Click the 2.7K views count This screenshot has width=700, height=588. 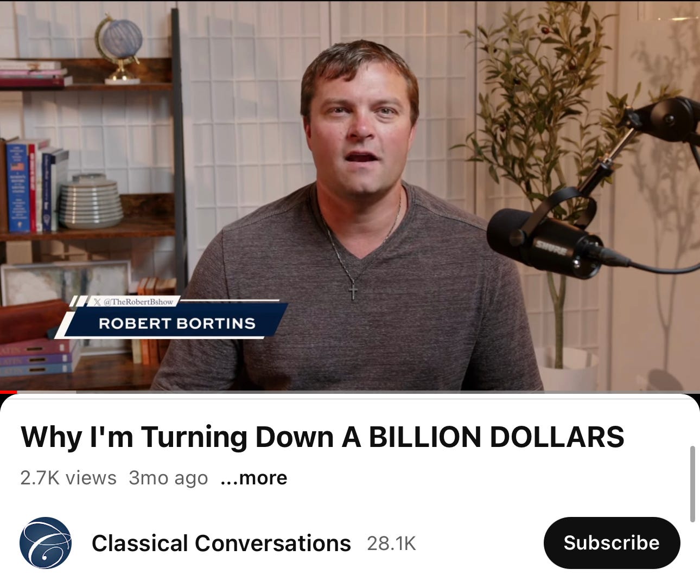pos(68,478)
